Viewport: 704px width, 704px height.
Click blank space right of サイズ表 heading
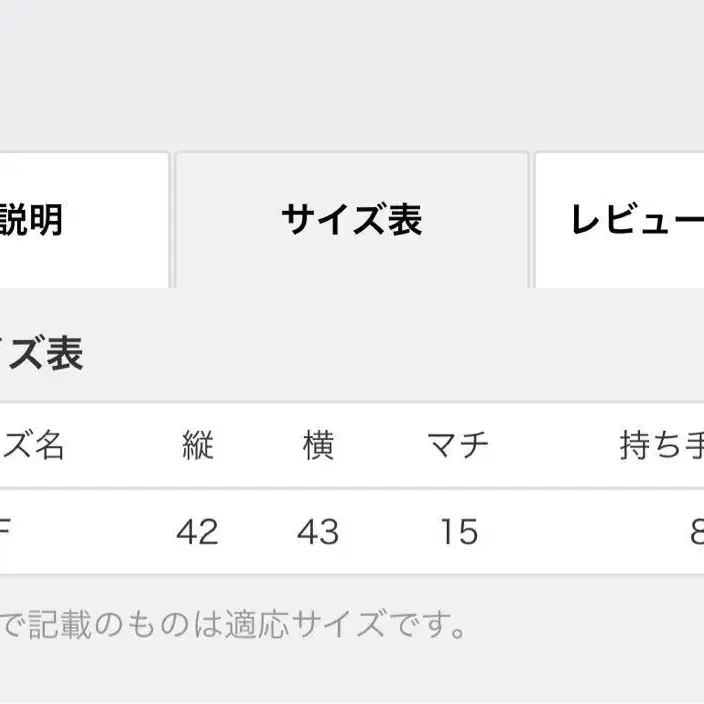pos(400,353)
